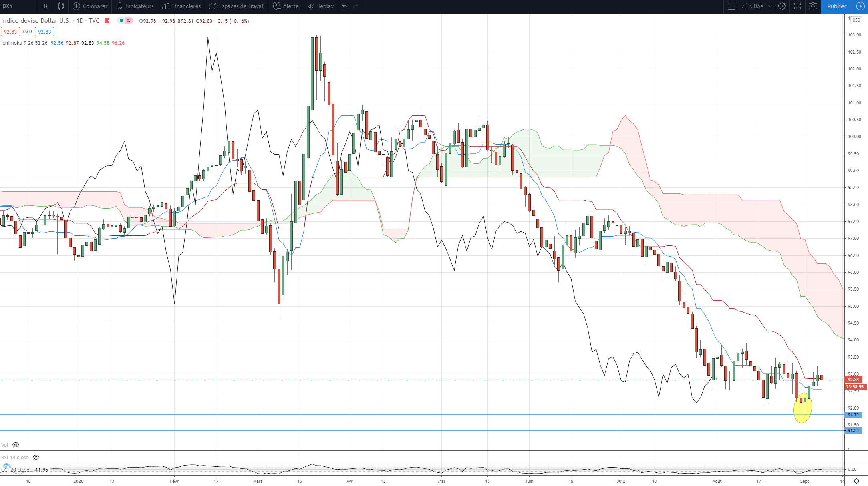
Task: Create an alert with Alerte button
Action: [x=286, y=6]
